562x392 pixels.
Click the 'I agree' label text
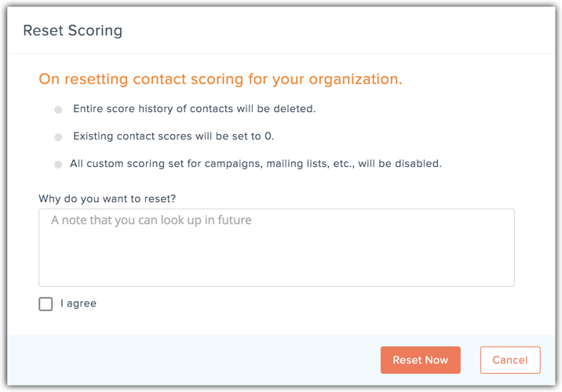(78, 303)
